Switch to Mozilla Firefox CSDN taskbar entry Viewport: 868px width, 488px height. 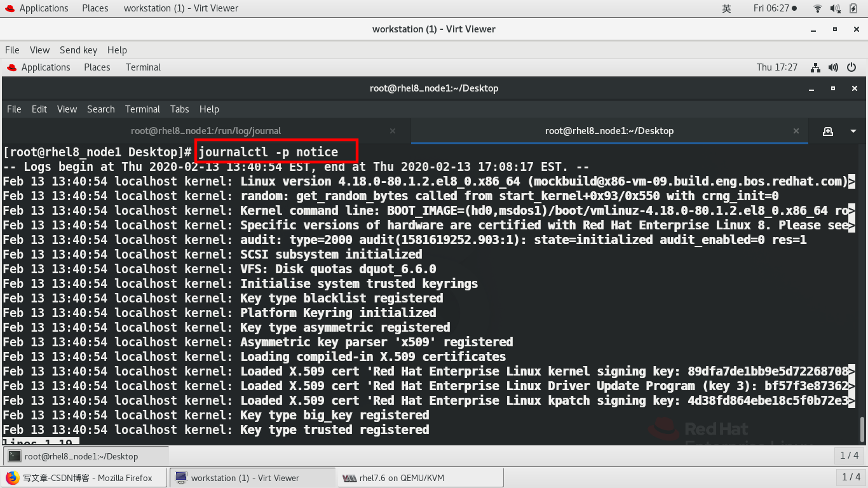pyautogui.click(x=84, y=478)
